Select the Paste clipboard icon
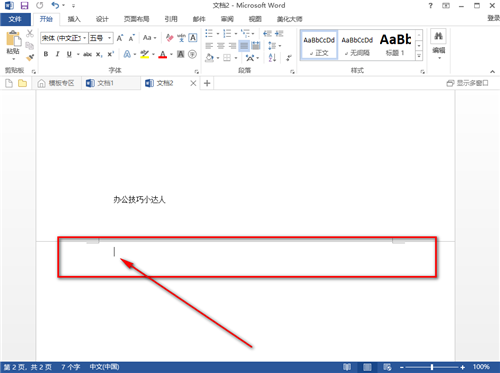The width and height of the screenshot is (500, 373). 13,39
